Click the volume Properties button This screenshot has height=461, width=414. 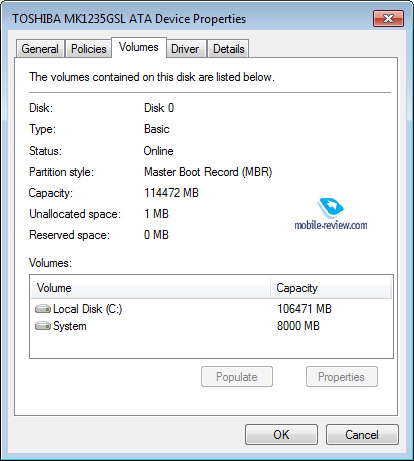point(342,377)
